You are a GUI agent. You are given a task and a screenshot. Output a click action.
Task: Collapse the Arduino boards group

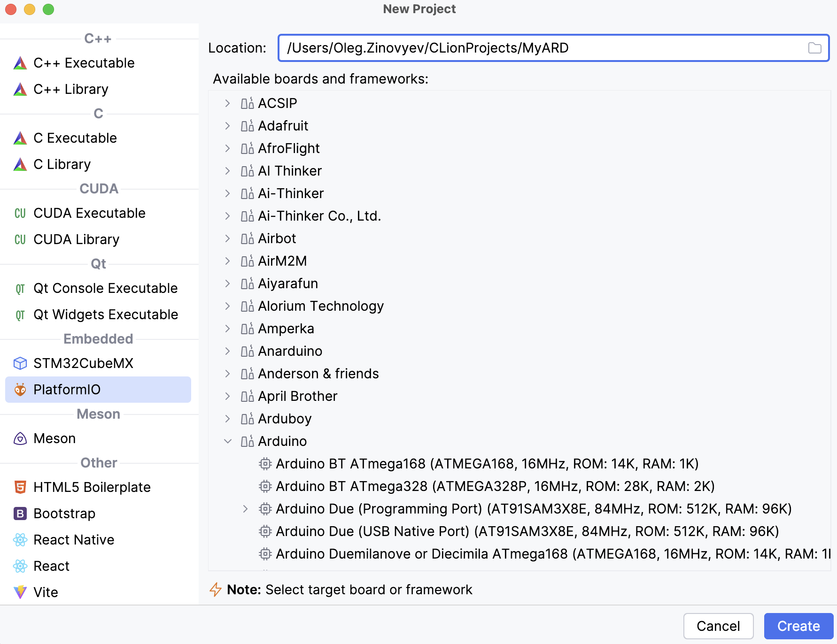point(228,441)
